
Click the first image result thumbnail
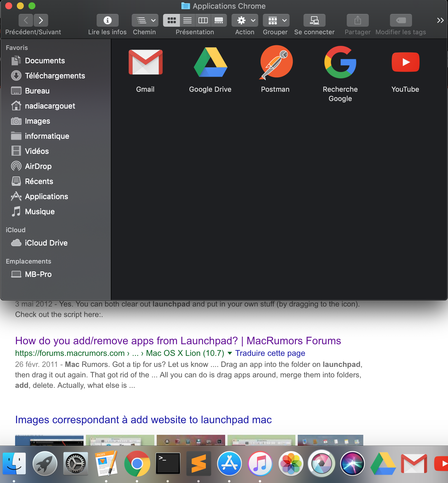click(49, 440)
